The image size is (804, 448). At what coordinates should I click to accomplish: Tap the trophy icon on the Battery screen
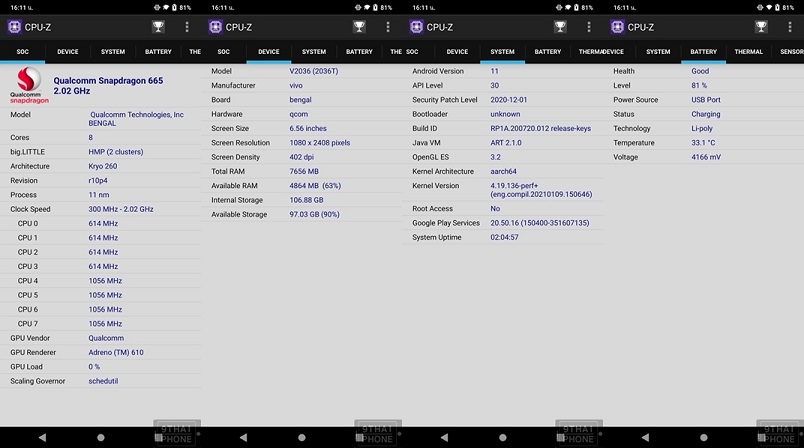[x=761, y=27]
